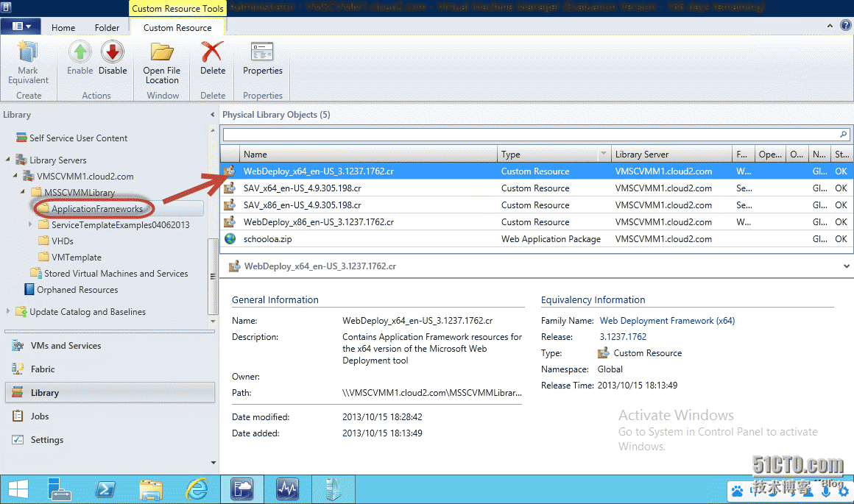Click the red Disable arrow icon
This screenshot has height=504, width=854.
coord(112,52)
